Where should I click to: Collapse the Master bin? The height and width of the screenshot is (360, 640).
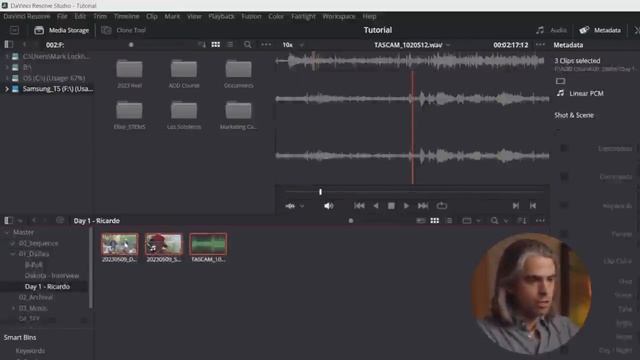(x=7, y=232)
